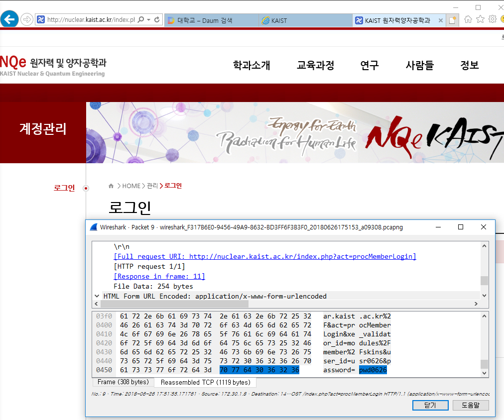Click the Wireshark shark fin title icon

point(94,227)
